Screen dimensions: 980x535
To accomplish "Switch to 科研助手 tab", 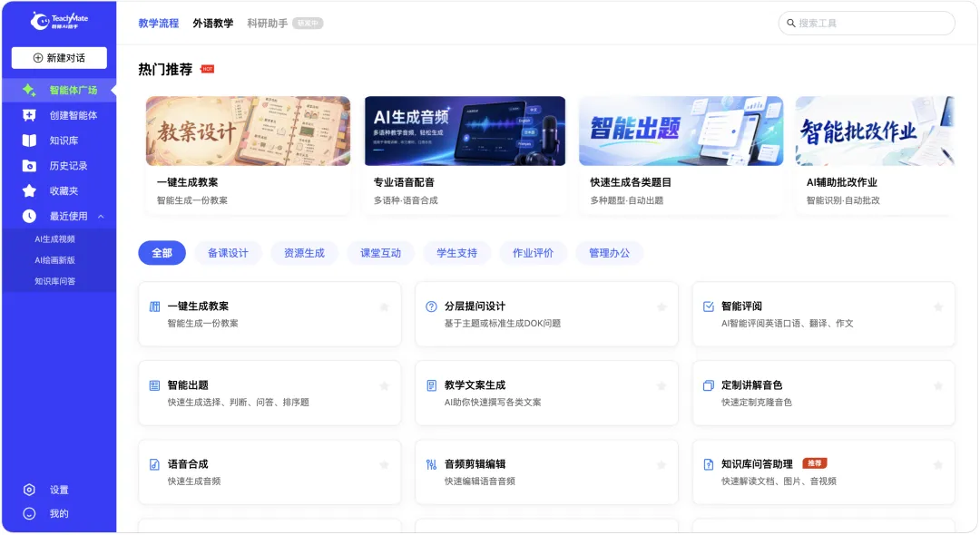I will point(268,23).
